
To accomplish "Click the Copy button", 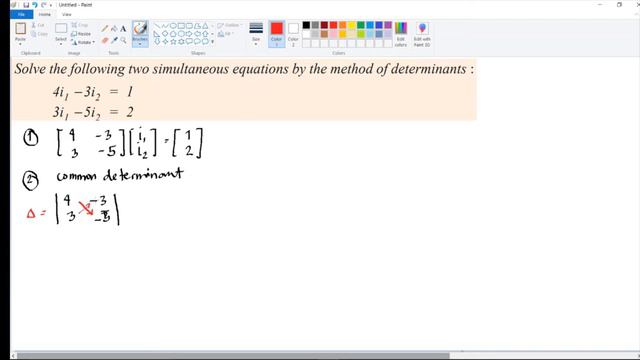I will click(x=39, y=34).
